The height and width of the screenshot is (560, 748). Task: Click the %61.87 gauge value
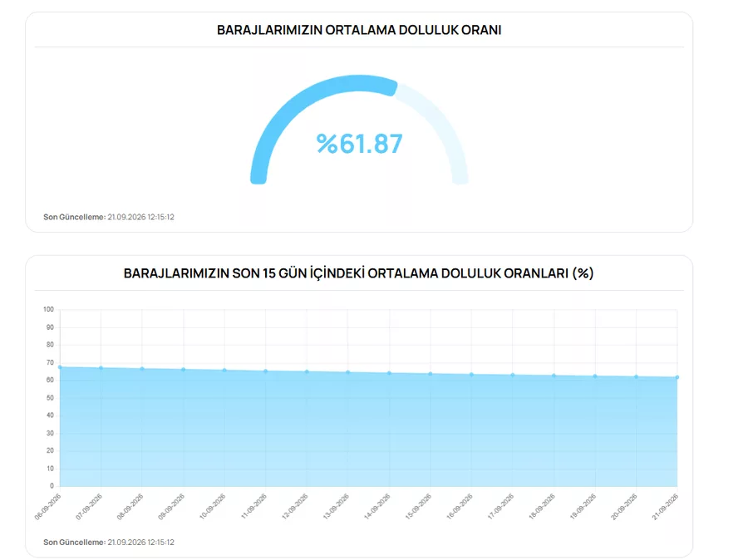(x=360, y=144)
